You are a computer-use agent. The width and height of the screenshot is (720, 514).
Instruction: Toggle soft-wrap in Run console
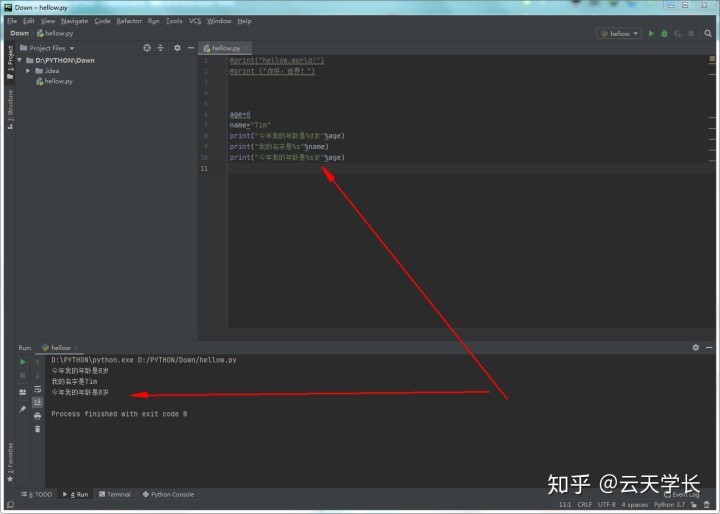[x=38, y=389]
